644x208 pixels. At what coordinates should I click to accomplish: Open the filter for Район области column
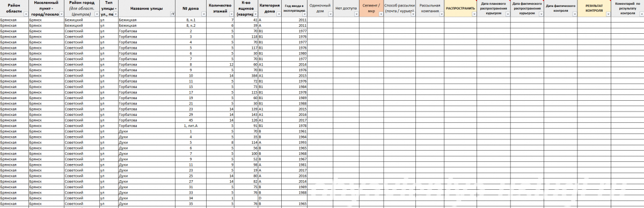[x=26, y=14]
